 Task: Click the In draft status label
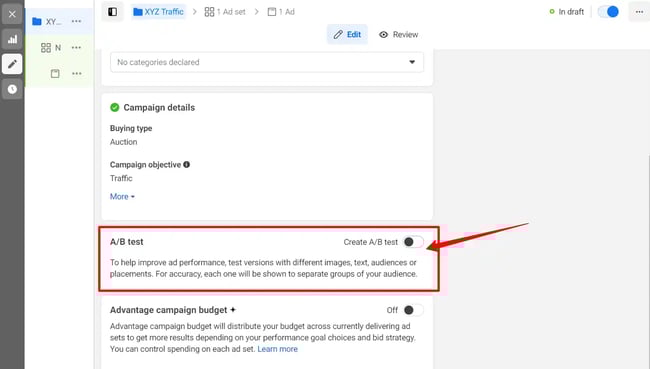[x=567, y=12]
